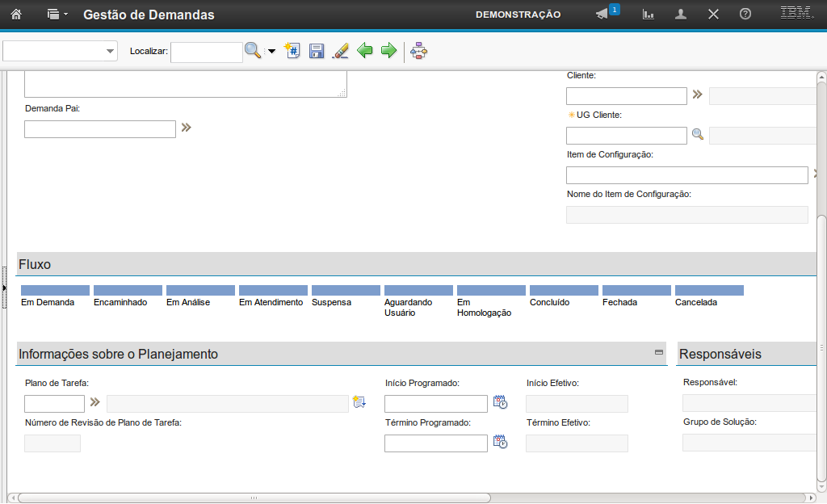The width and height of the screenshot is (827, 504).
Task: Click the clear changes eraser icon
Action: tap(341, 51)
